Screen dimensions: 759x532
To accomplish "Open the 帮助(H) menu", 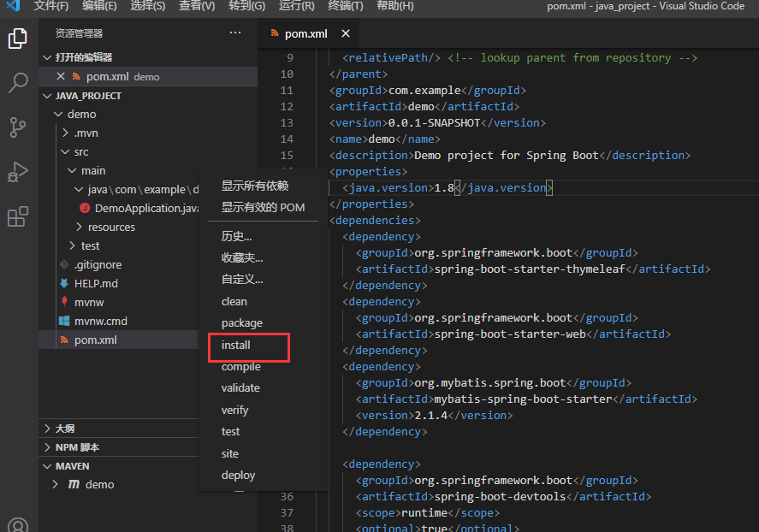I will pyautogui.click(x=395, y=6).
